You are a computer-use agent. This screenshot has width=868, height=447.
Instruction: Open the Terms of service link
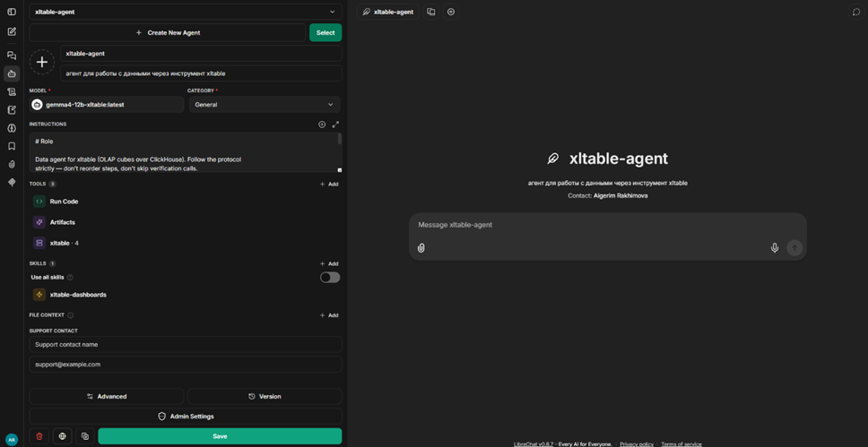click(681, 444)
